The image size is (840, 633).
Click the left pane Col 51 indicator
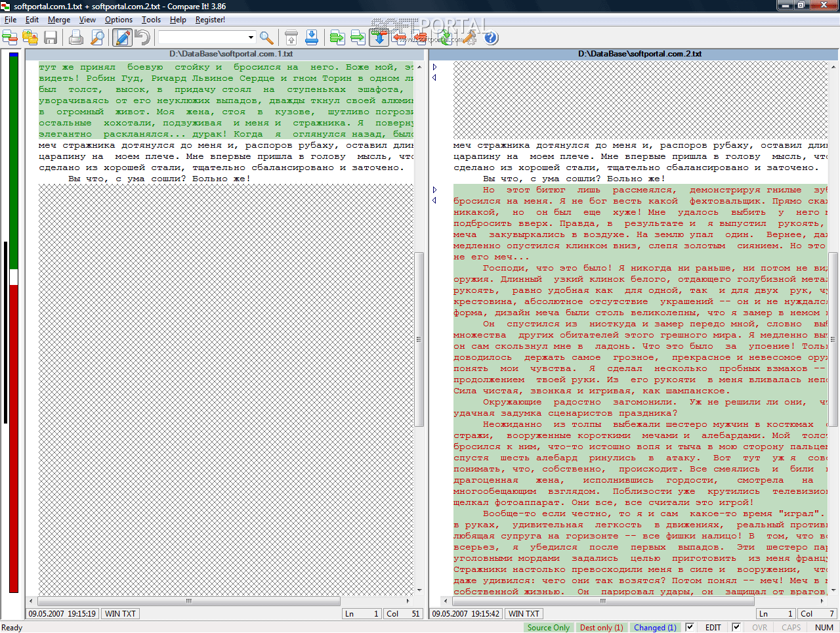(x=403, y=614)
